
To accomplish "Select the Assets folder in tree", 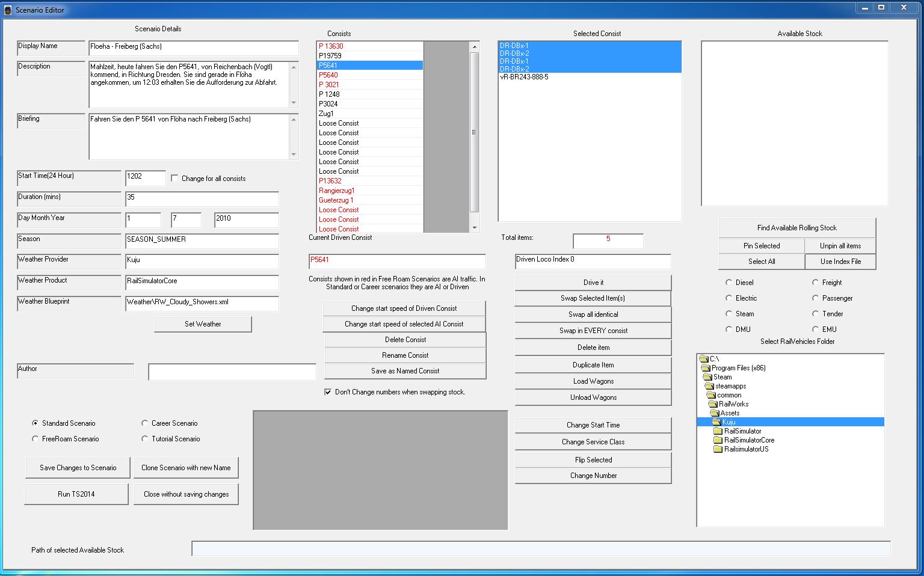I will [729, 413].
